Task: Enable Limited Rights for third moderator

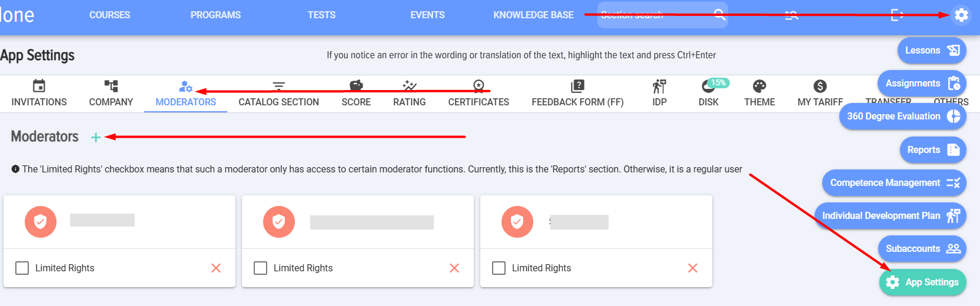Action: point(499,268)
